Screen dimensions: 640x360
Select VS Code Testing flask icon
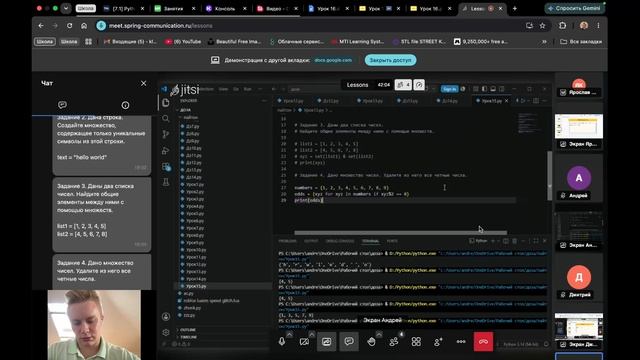tap(166, 182)
